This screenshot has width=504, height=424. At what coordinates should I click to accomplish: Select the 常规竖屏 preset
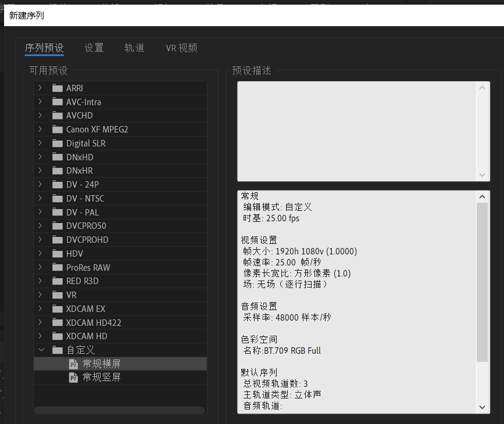(102, 378)
